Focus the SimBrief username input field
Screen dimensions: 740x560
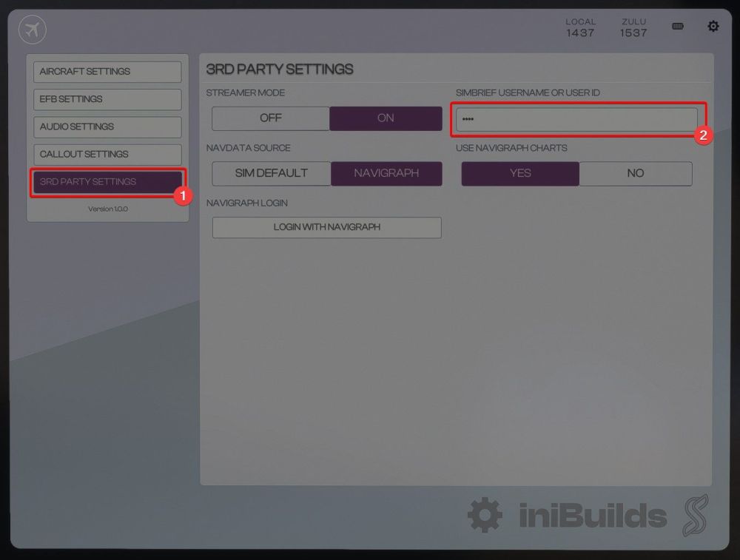pyautogui.click(x=576, y=119)
